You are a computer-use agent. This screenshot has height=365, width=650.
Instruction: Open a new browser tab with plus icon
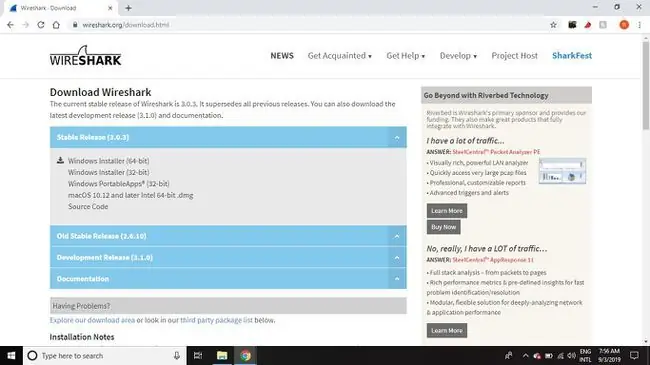(x=129, y=8)
